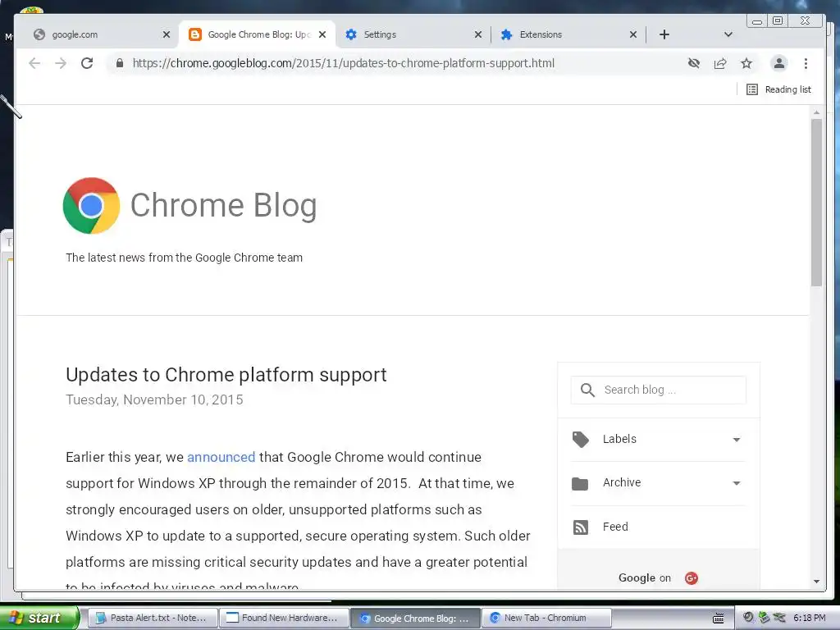Close the google.com tab

[x=167, y=34]
